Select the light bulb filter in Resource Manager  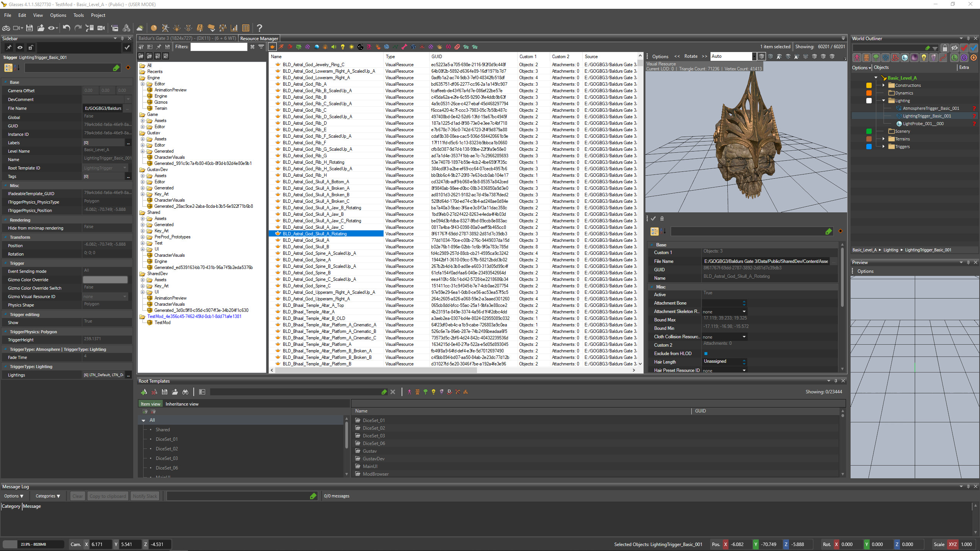tap(343, 47)
